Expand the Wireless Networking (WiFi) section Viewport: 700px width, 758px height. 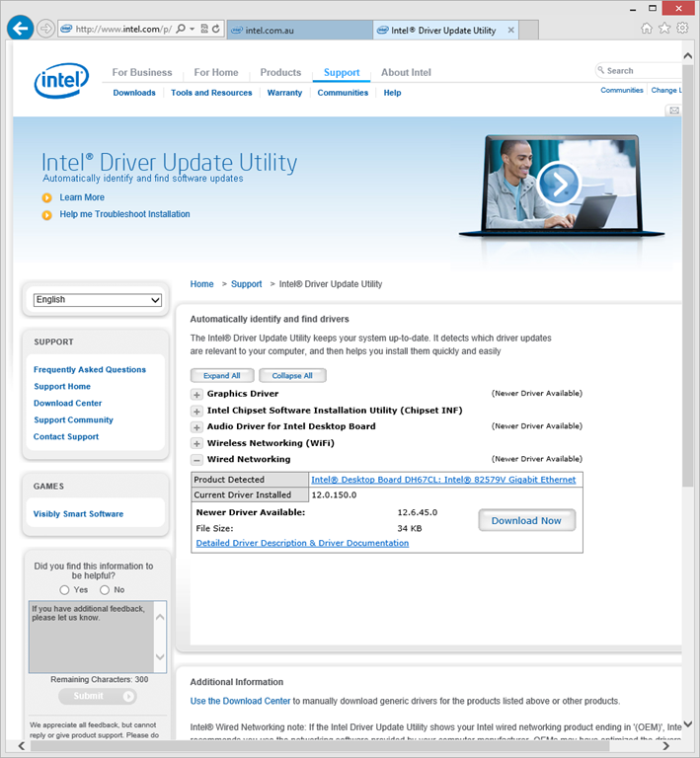coord(197,444)
